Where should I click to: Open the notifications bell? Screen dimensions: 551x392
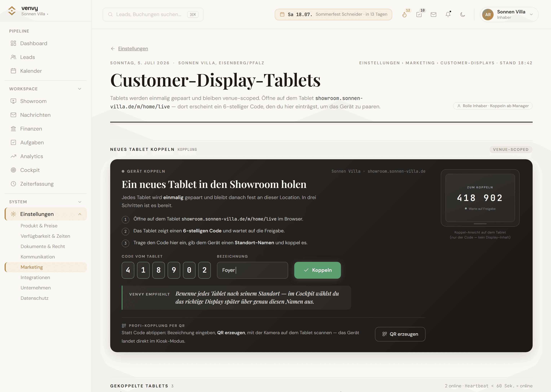click(448, 15)
